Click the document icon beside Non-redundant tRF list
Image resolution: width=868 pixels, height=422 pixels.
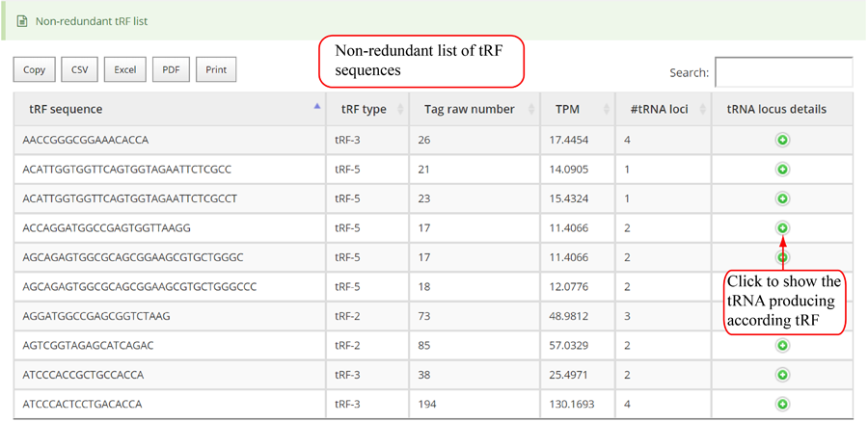point(22,20)
